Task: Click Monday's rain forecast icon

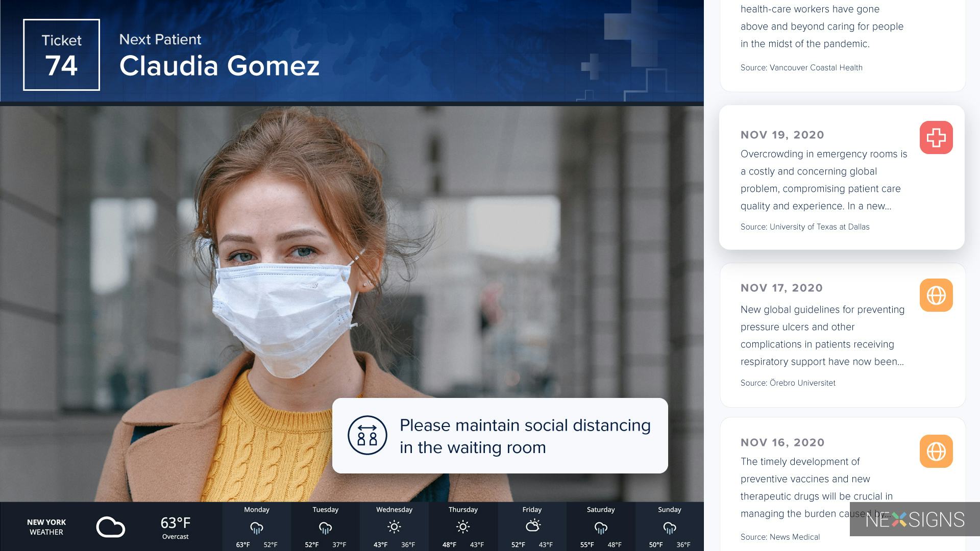Action: click(256, 527)
